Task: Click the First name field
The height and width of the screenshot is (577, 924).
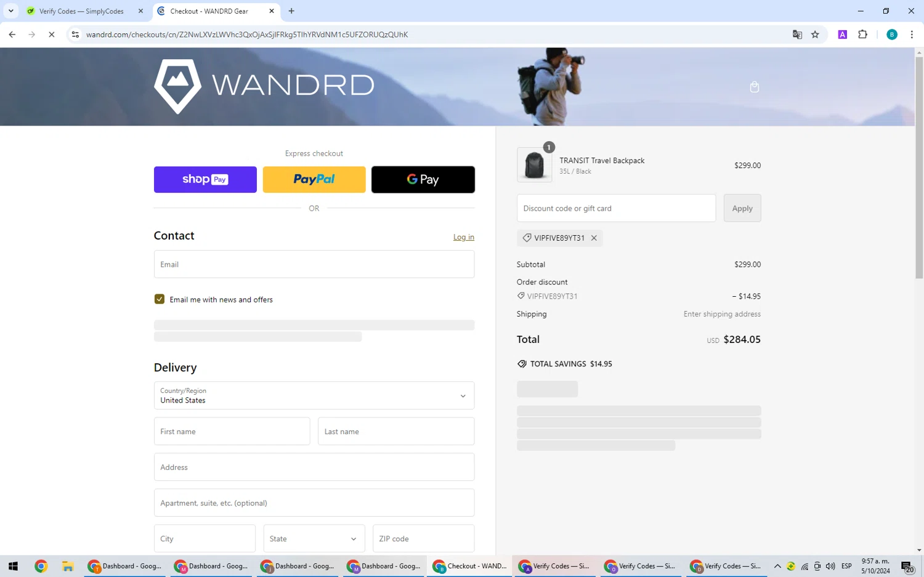Action: 232,431
